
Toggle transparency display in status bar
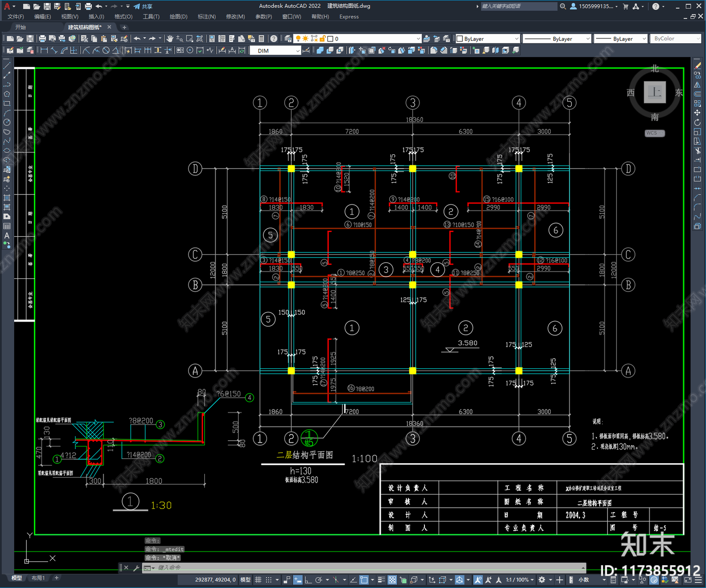click(x=392, y=580)
